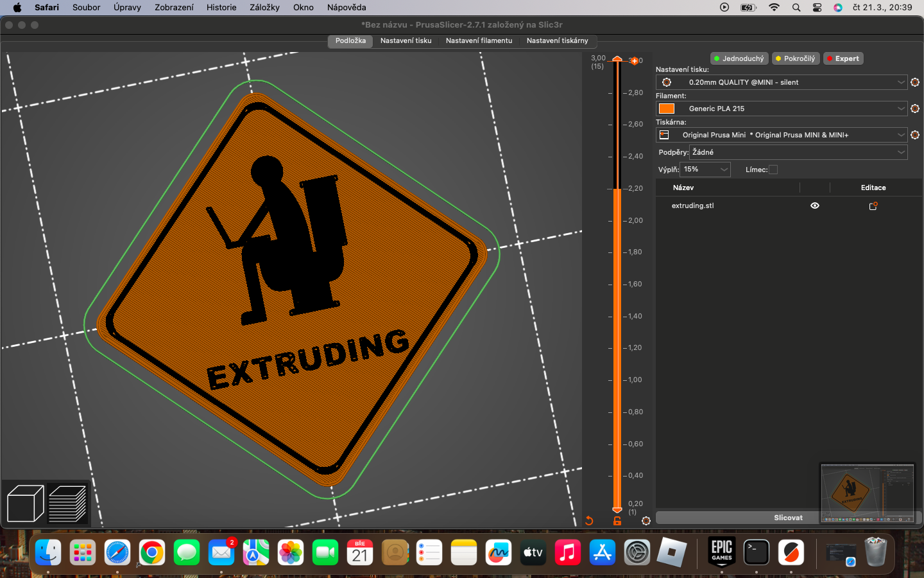Open the Tiskárna printer dropdown
The width and height of the screenshot is (924, 578).
point(782,135)
